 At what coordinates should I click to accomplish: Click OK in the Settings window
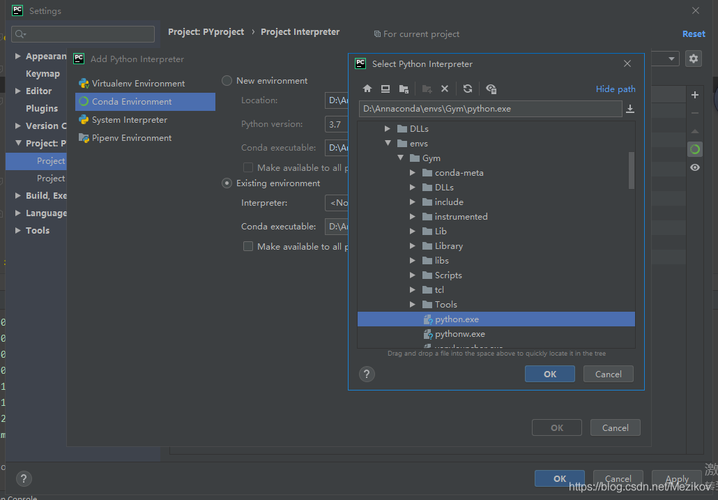click(560, 478)
